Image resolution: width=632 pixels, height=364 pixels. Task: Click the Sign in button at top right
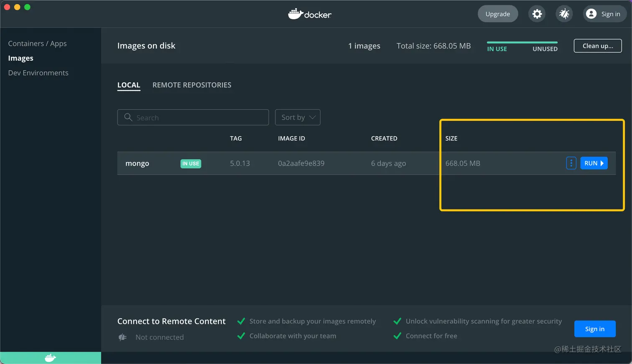click(x=605, y=14)
